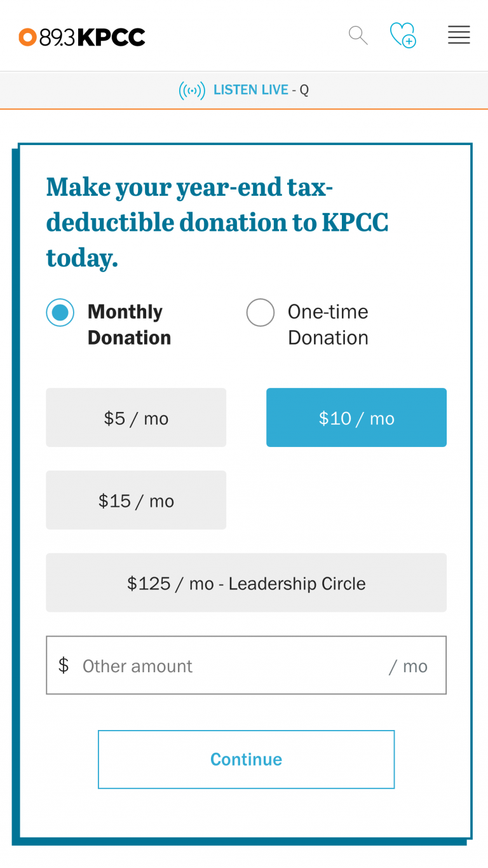This screenshot has height=868, width=488.
Task: Click the 89.3 KPCC logo
Action: tap(82, 37)
